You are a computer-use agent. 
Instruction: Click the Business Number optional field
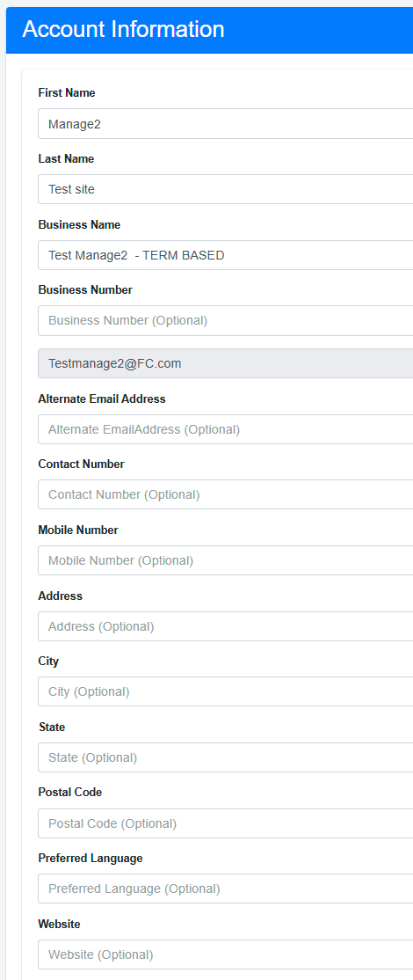click(225, 320)
